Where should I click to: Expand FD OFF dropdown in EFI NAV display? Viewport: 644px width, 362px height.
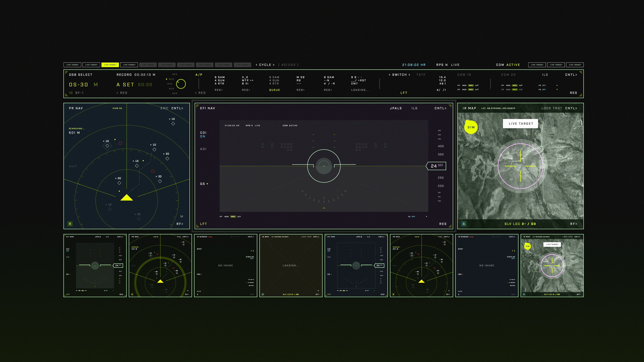point(426,217)
